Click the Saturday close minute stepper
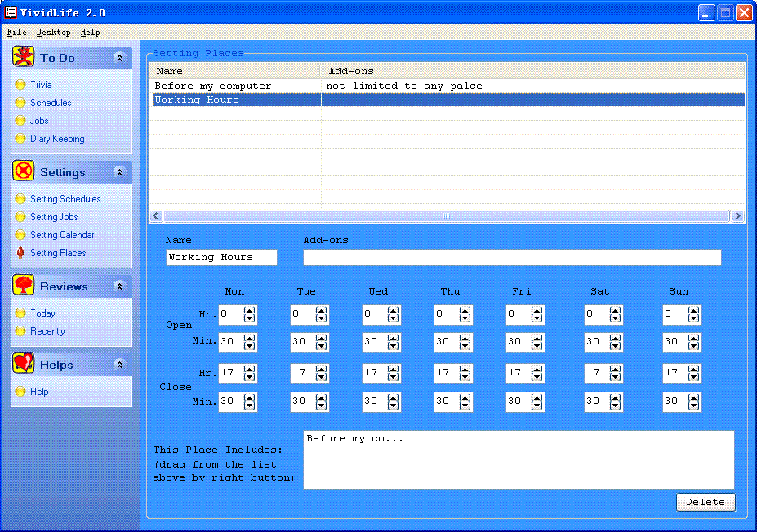This screenshot has width=757, height=532. point(616,401)
